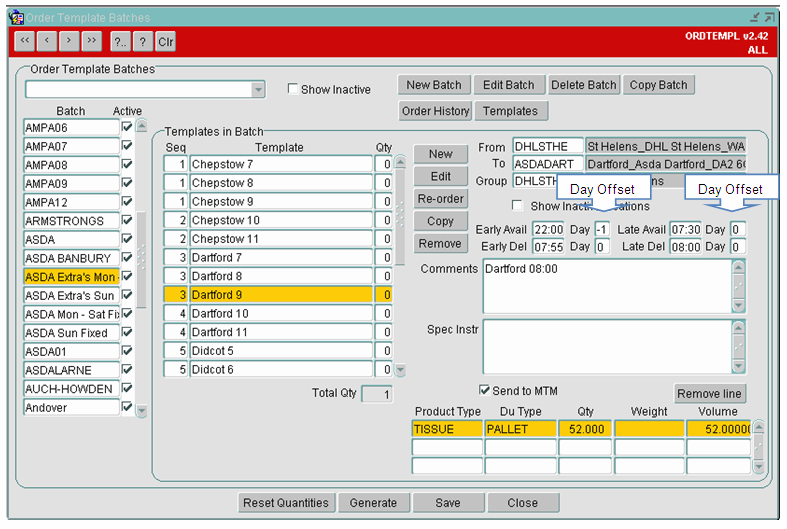Click Remove line button
The image size is (787, 529).
click(x=709, y=393)
